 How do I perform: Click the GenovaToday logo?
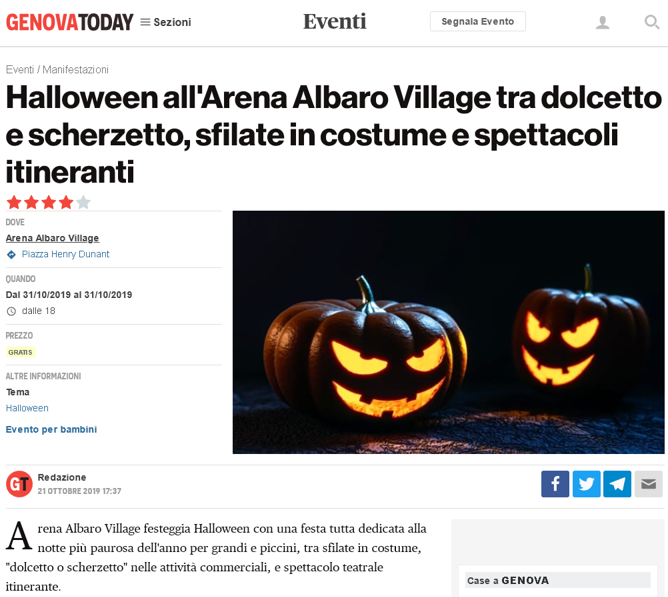click(x=69, y=22)
